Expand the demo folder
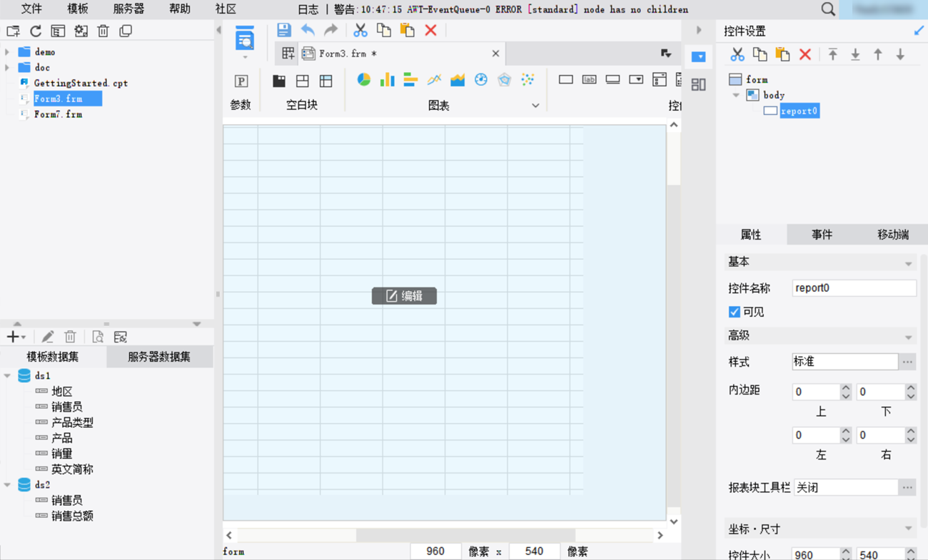Image resolution: width=928 pixels, height=560 pixels. [x=8, y=52]
